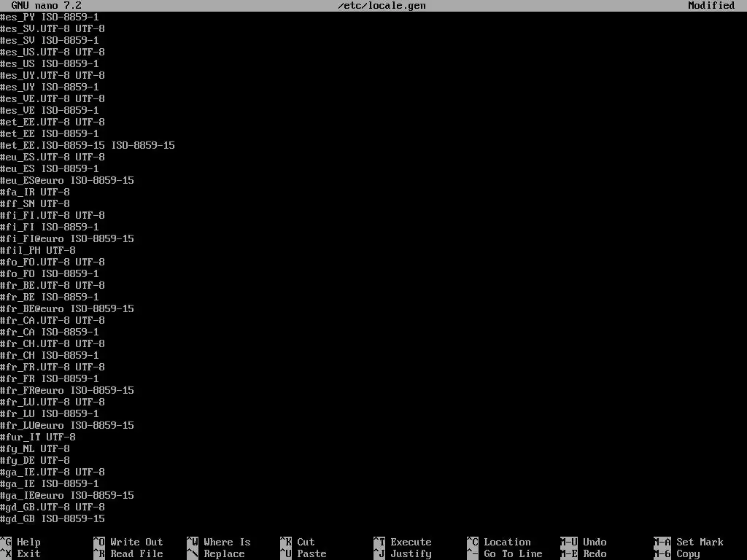Place cursor on line #fr_LU.UTF-8 UTF-8

pyautogui.click(x=53, y=402)
